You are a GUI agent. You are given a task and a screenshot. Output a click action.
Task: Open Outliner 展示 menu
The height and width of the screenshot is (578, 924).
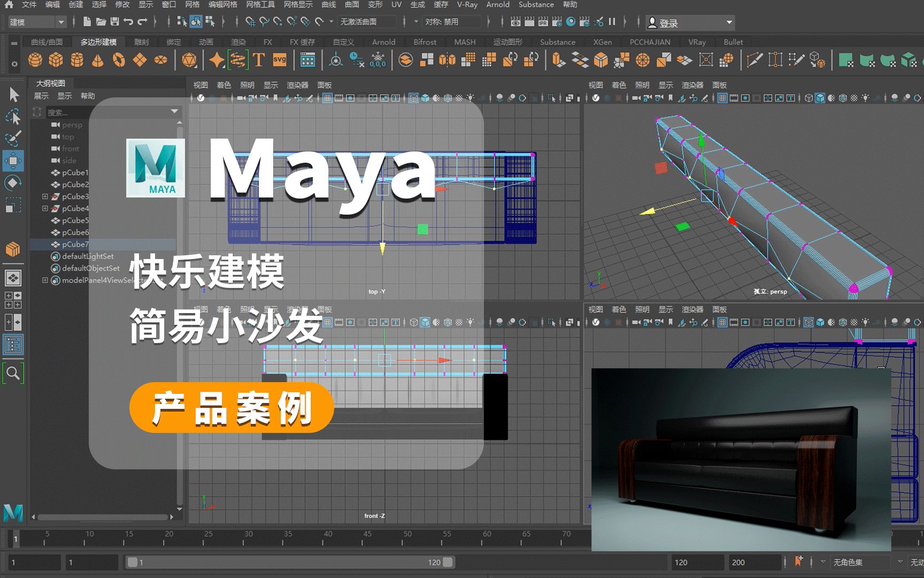[41, 96]
